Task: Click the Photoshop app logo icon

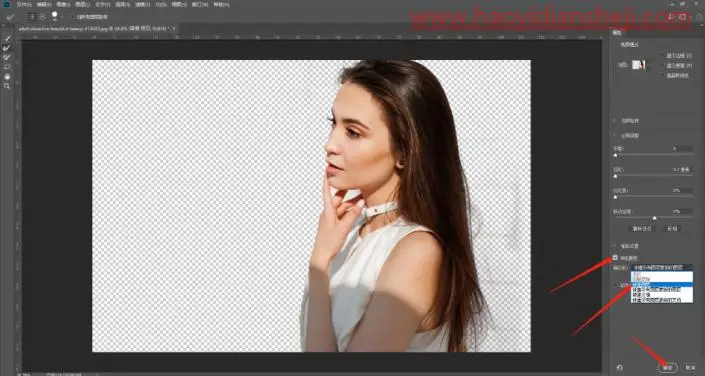Action: (x=6, y=4)
